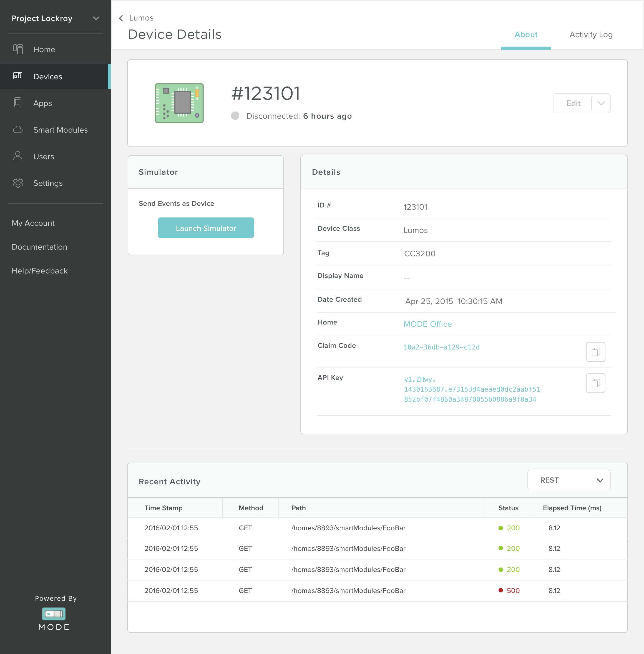Click the Home sidebar icon

coord(18,49)
